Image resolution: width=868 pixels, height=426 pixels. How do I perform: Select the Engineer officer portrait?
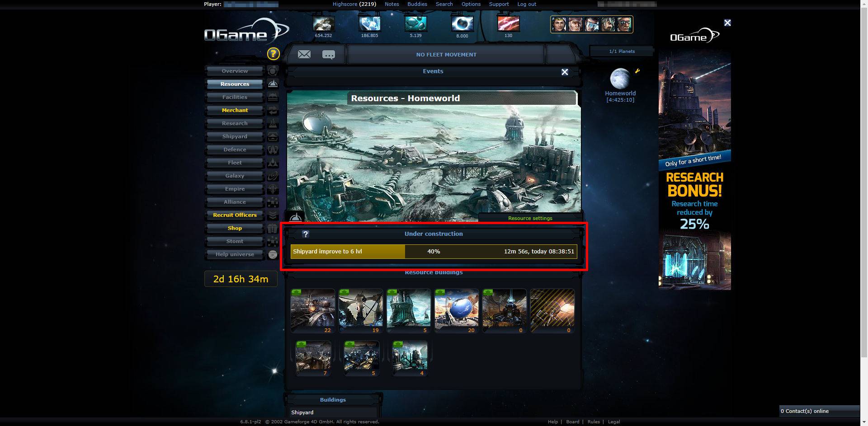592,24
